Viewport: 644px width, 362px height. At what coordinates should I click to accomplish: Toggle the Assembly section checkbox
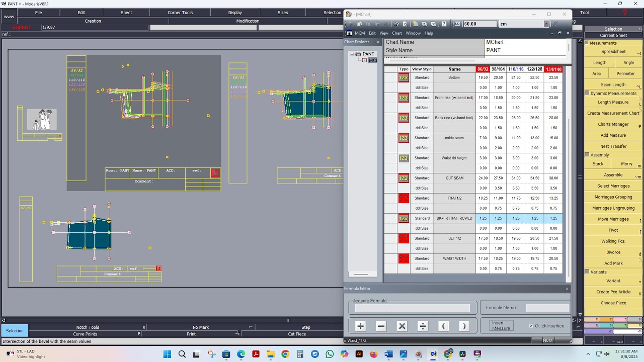tap(587, 155)
